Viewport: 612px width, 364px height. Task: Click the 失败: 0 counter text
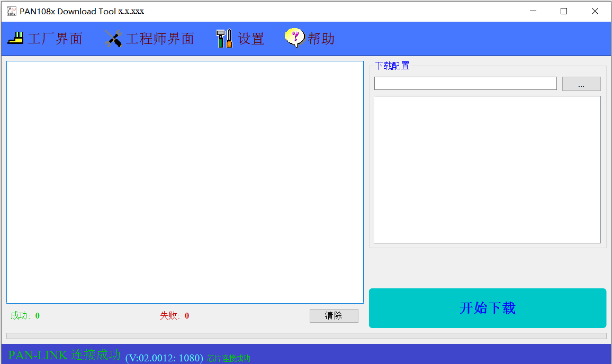point(175,316)
